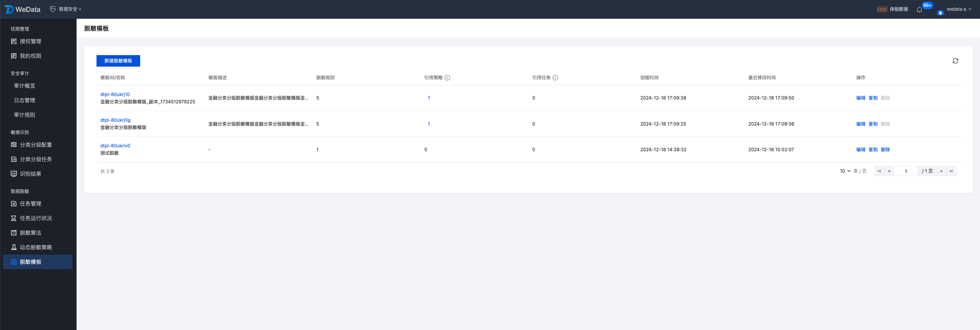
Task: Click the 我的权限 sidebar icon
Action: (x=14, y=56)
